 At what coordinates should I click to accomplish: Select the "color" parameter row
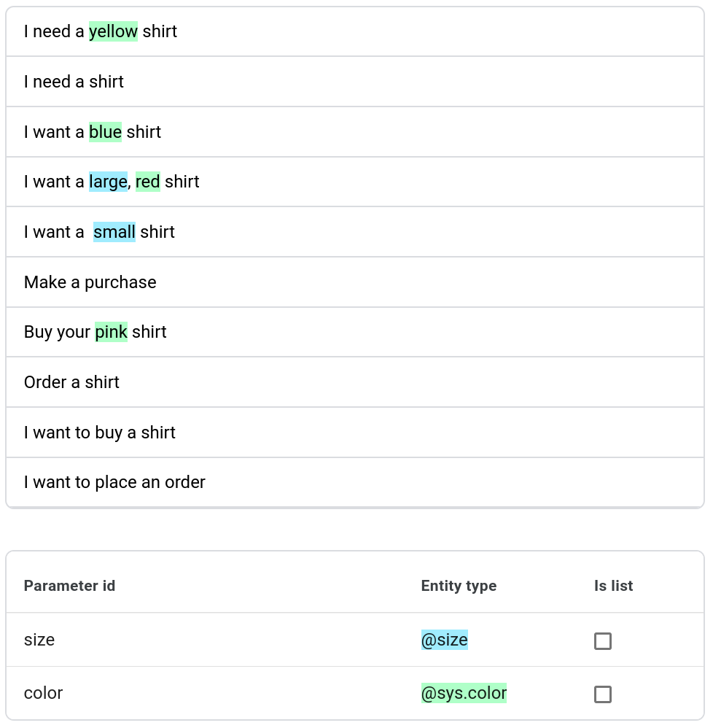coord(43,693)
